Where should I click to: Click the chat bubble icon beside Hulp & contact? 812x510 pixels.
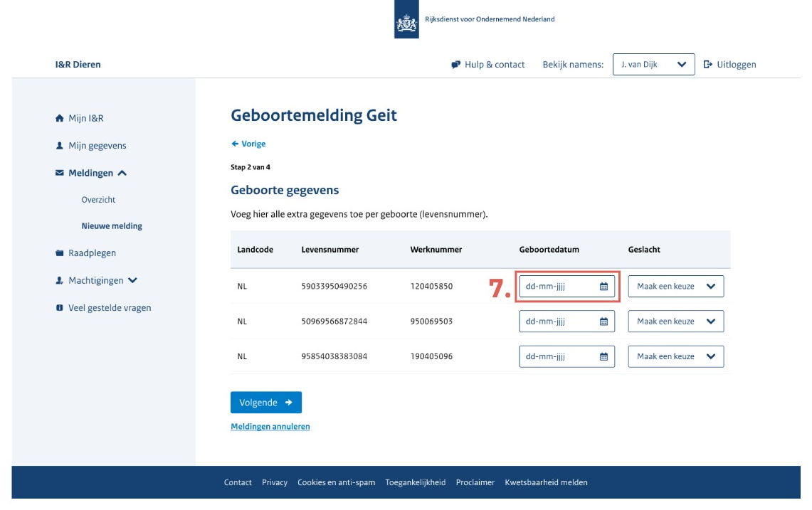click(x=455, y=65)
